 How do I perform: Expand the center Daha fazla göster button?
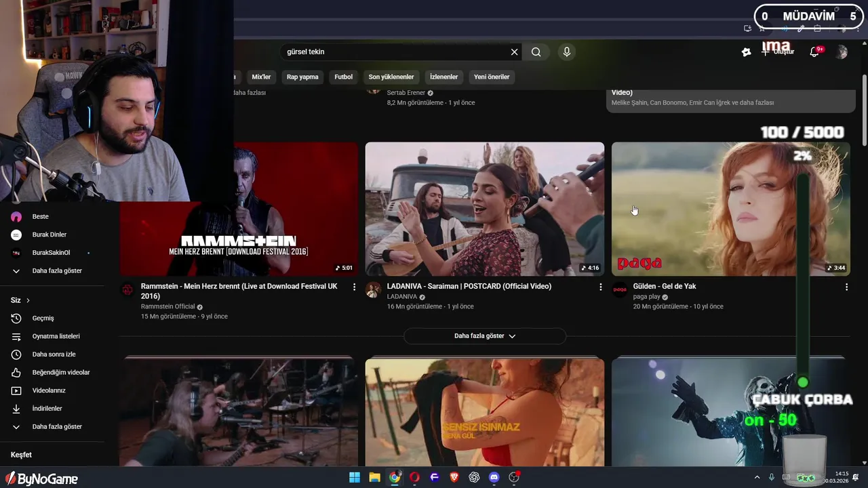(485, 336)
